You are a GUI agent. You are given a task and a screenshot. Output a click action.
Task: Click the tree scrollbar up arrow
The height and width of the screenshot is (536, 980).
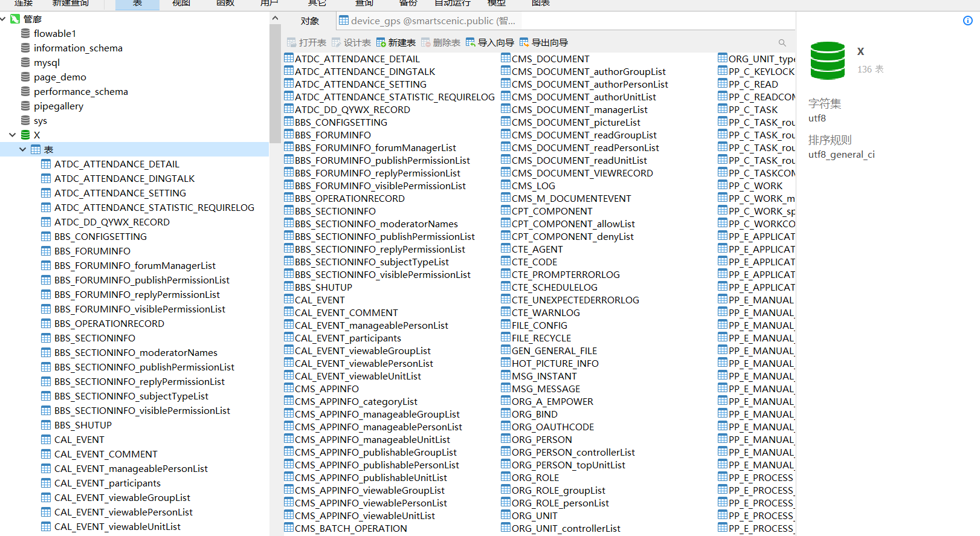tap(276, 18)
